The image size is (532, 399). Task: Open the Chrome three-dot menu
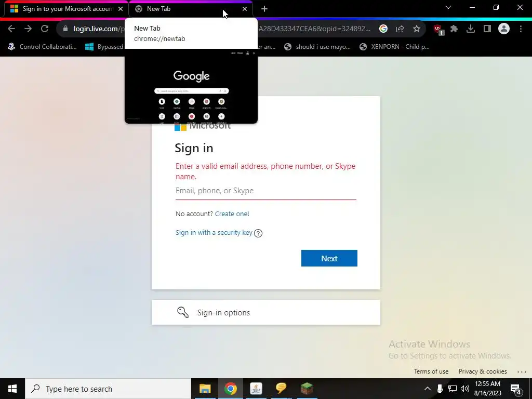click(521, 29)
